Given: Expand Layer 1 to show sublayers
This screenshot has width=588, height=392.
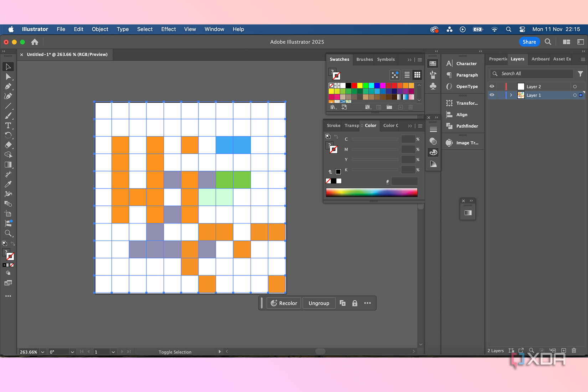Looking at the screenshot, I should coord(511,95).
